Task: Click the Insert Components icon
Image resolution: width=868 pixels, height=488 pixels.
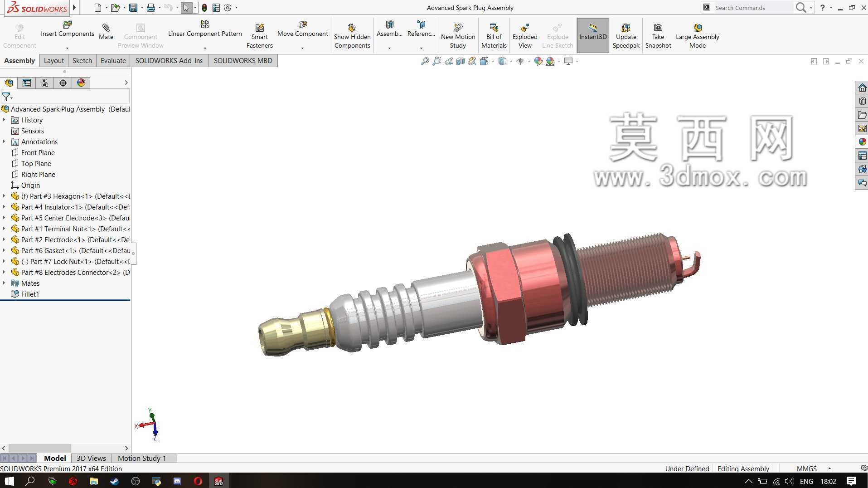Action: pyautogui.click(x=67, y=24)
